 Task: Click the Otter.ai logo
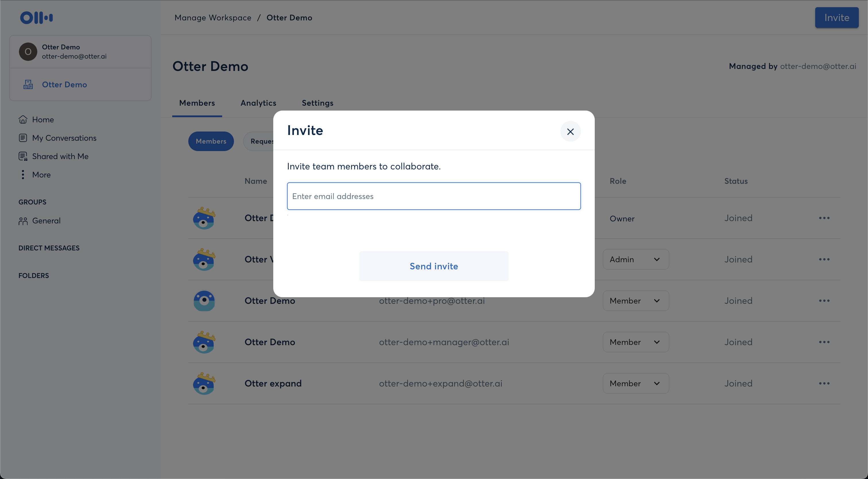pyautogui.click(x=36, y=18)
